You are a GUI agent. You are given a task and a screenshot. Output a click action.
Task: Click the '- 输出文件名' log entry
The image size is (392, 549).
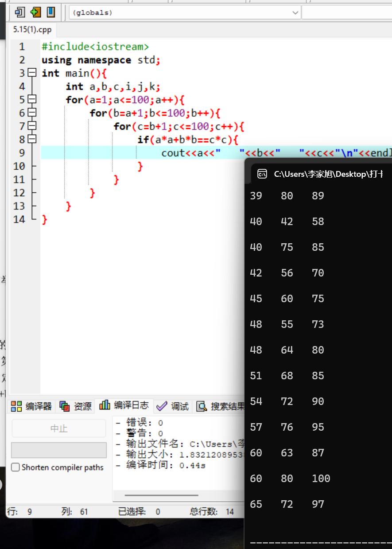pyautogui.click(x=180, y=444)
